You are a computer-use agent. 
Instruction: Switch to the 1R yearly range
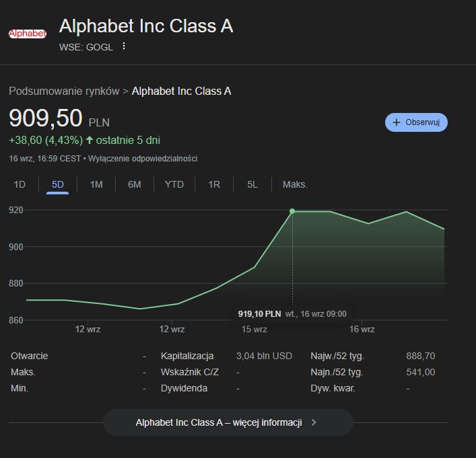tap(214, 184)
